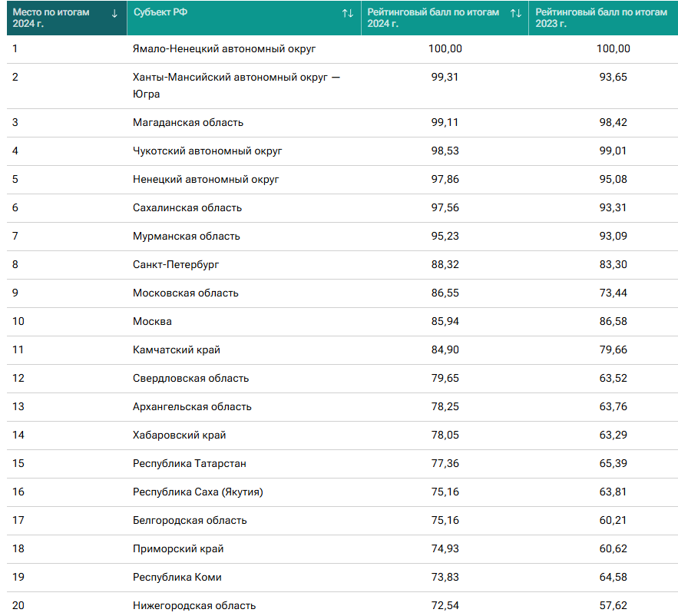Image resolution: width=678 pixels, height=616 pixels.
Task: Click the 2023 score value 86,58
Action: point(613,321)
